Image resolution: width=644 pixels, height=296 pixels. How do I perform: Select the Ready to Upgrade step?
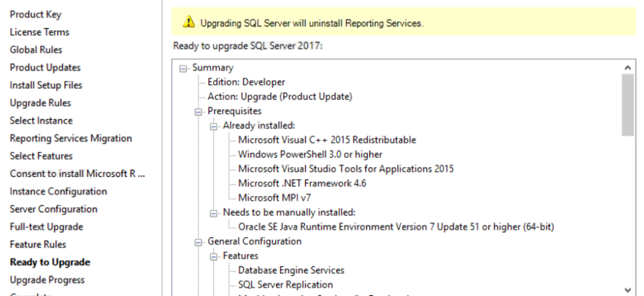(50, 262)
